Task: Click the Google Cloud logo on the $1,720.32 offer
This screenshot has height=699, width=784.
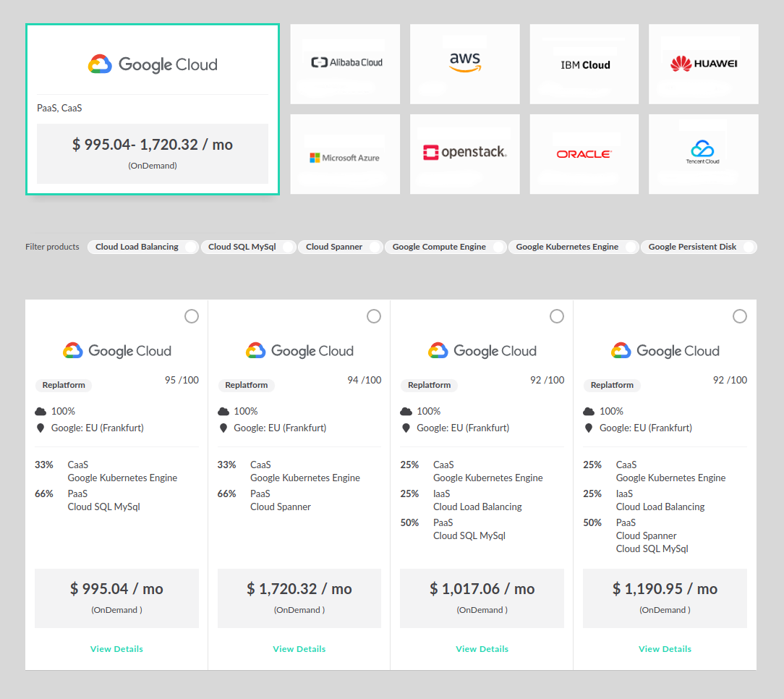Action: tap(299, 351)
